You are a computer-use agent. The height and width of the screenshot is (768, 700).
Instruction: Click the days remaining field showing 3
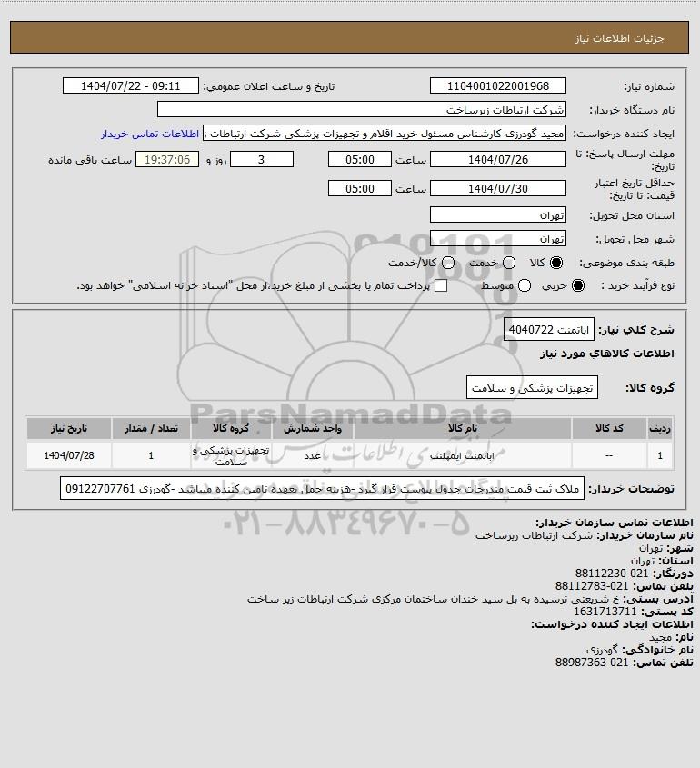coord(262,159)
